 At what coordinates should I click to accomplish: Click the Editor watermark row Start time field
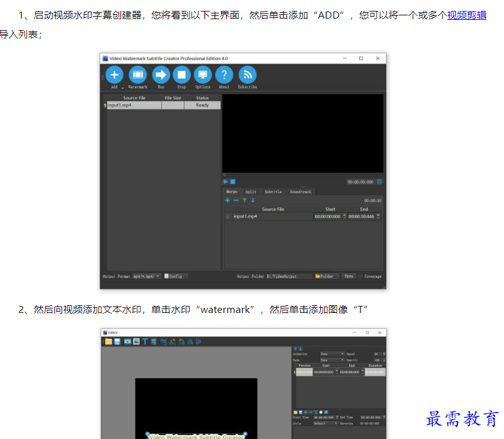pyautogui.click(x=324, y=372)
